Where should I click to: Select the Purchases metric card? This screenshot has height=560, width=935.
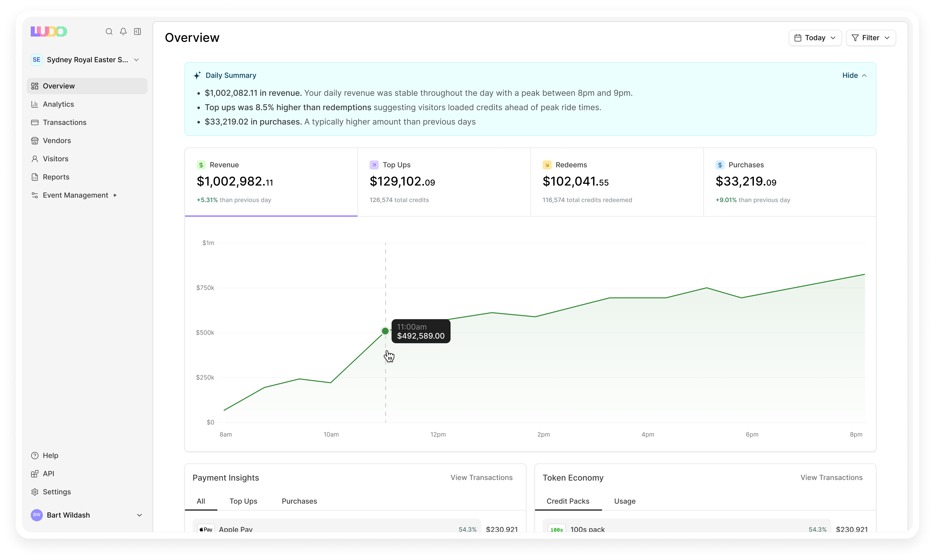[789, 182]
